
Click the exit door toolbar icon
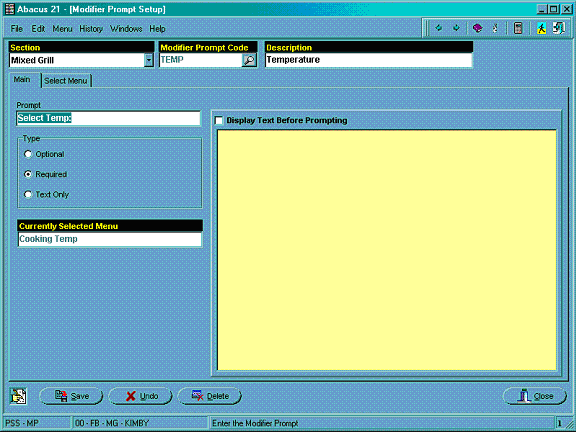[x=559, y=28]
